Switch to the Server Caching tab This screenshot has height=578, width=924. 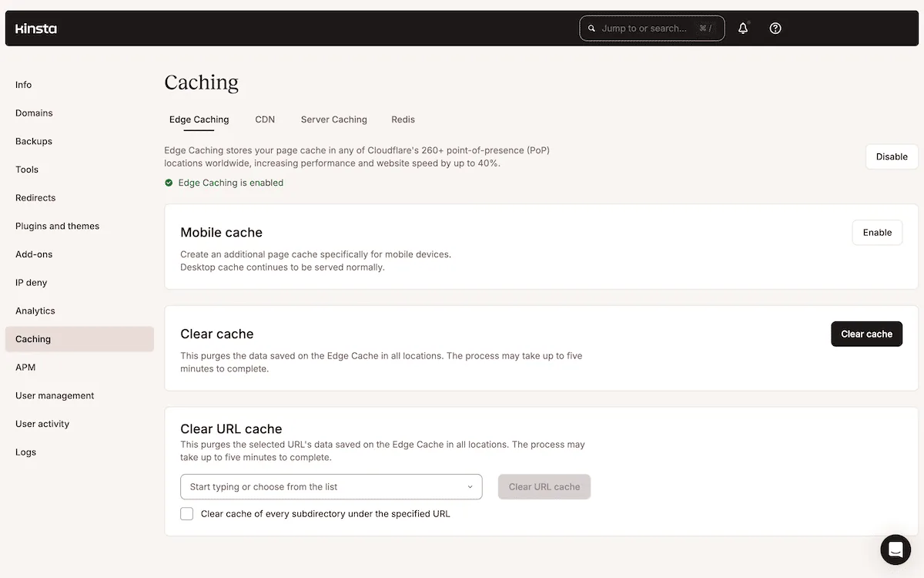333,119
